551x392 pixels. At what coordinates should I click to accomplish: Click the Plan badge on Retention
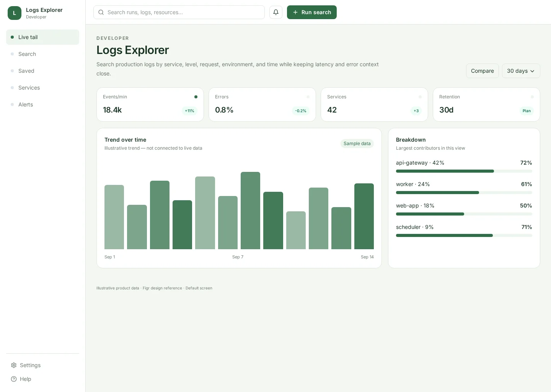click(x=527, y=111)
